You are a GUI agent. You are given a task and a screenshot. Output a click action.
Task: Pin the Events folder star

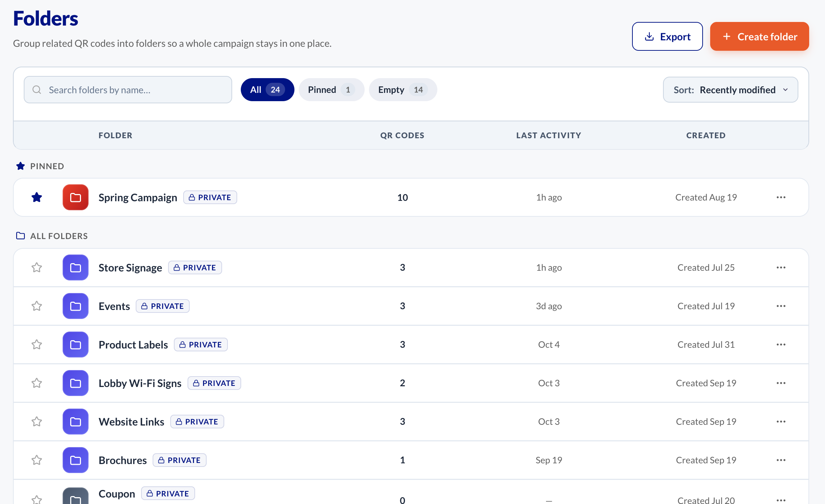(x=37, y=306)
